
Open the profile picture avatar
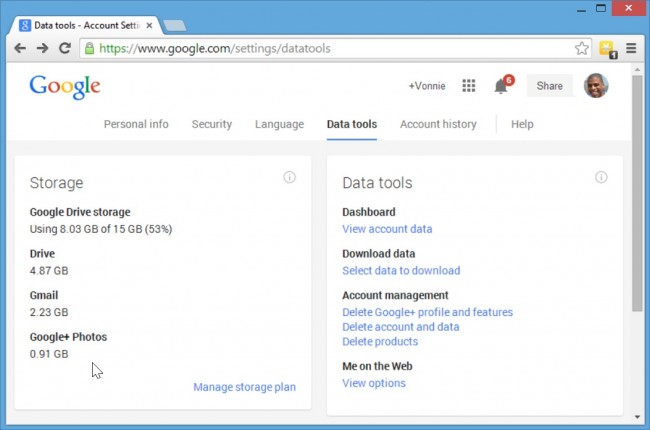(x=596, y=86)
